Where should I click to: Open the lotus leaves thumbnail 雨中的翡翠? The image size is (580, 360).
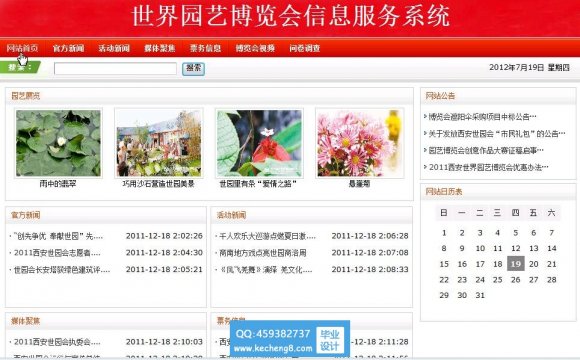click(58, 143)
